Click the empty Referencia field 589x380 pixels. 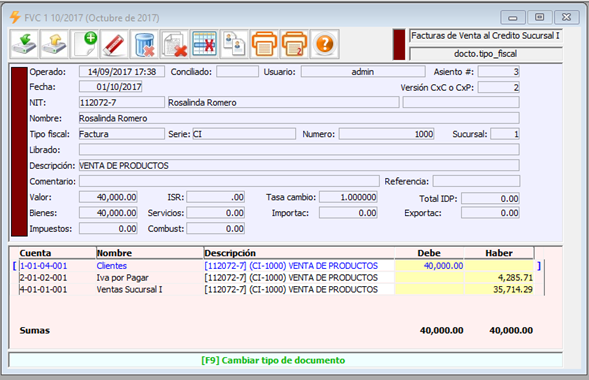(476, 181)
